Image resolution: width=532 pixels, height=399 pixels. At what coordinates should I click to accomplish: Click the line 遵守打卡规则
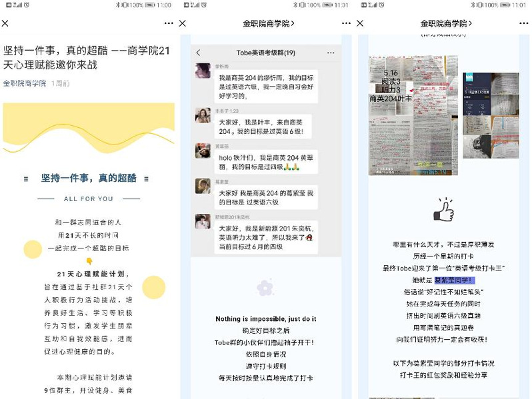[266, 366]
